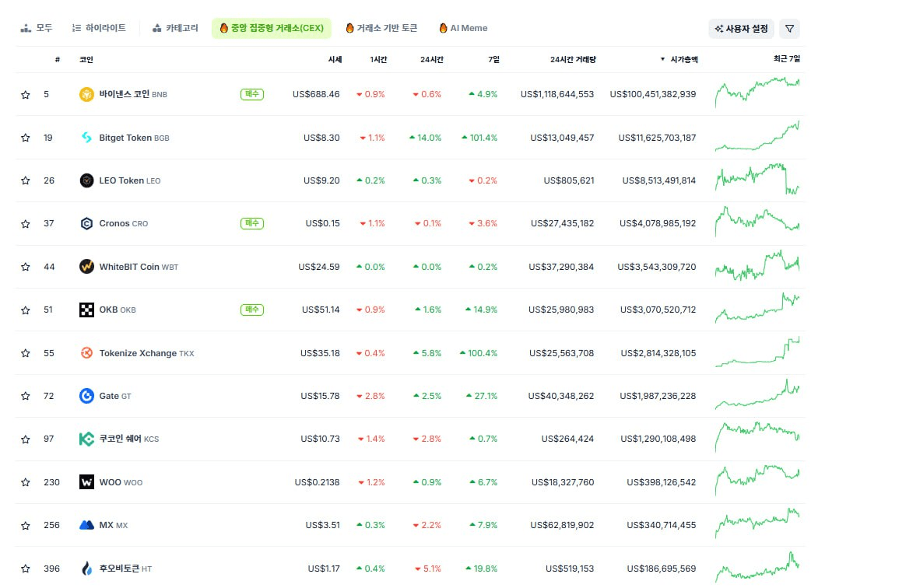Click the US$0.2138 WOO price
This screenshot has width=920, height=588.
pos(317,482)
